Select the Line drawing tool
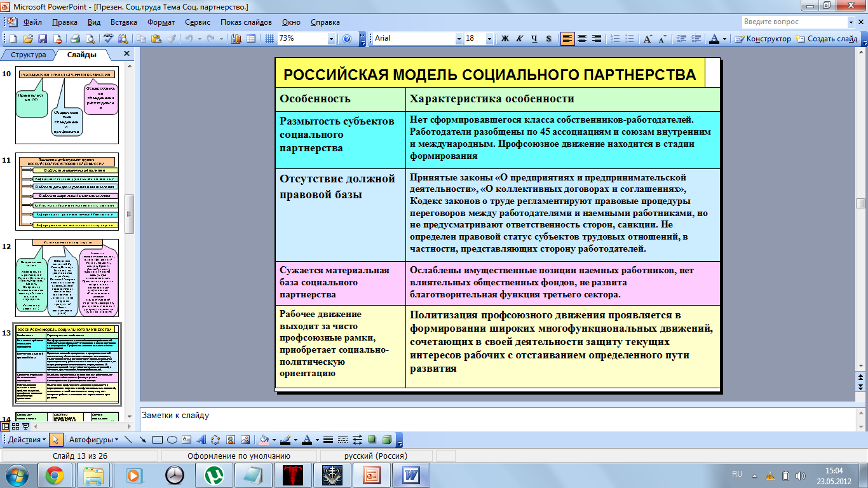Image resolution: width=868 pixels, height=488 pixels. [128, 440]
